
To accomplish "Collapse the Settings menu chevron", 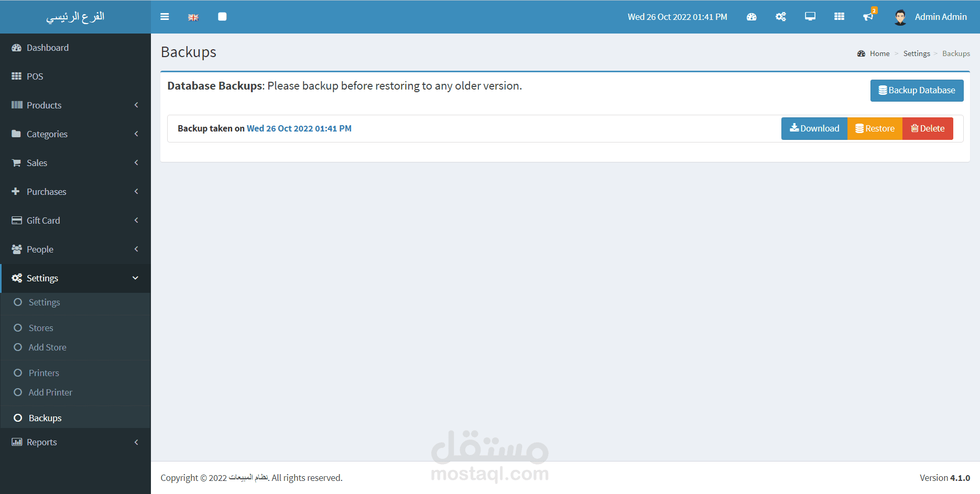I will [136, 278].
